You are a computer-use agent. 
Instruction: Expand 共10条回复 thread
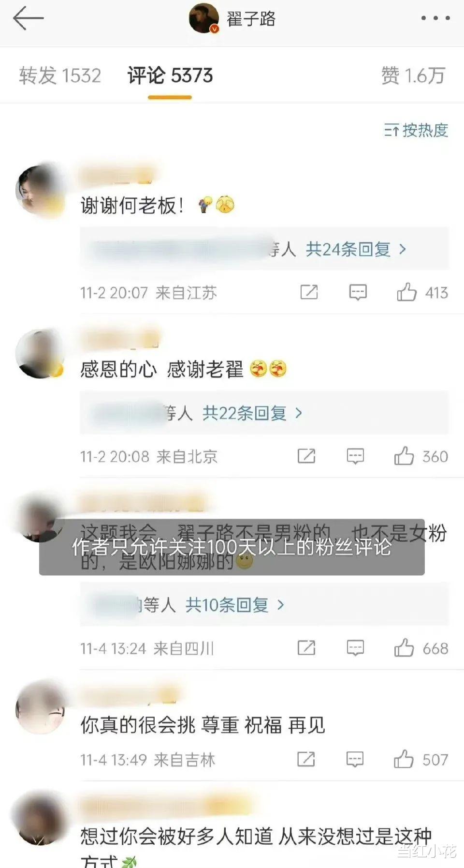click(235, 605)
